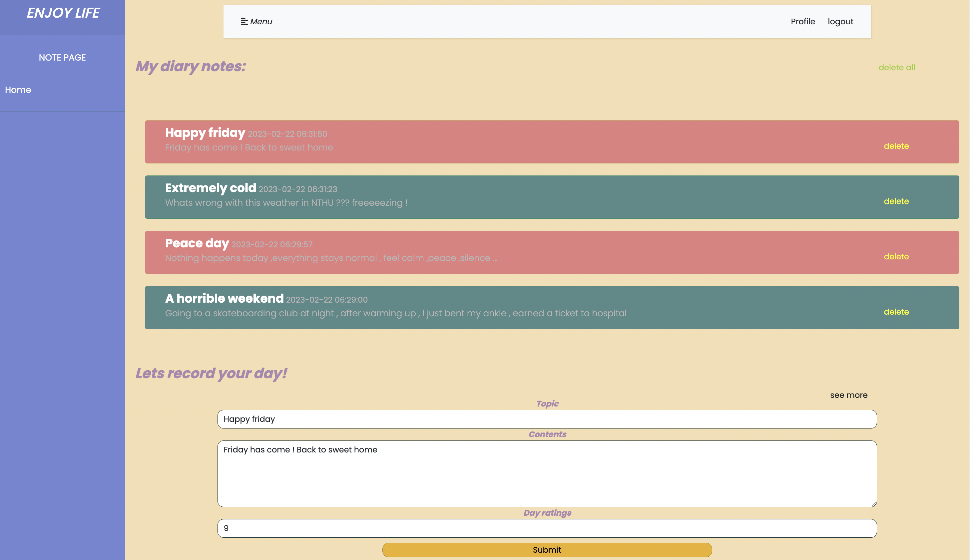970x560 pixels.
Task: Click the A horrible weekend title
Action: [x=224, y=298]
